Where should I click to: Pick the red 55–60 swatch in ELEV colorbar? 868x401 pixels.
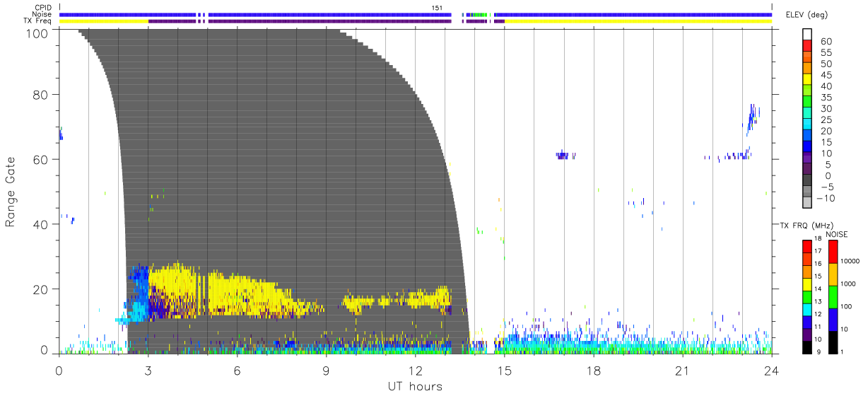click(x=807, y=47)
